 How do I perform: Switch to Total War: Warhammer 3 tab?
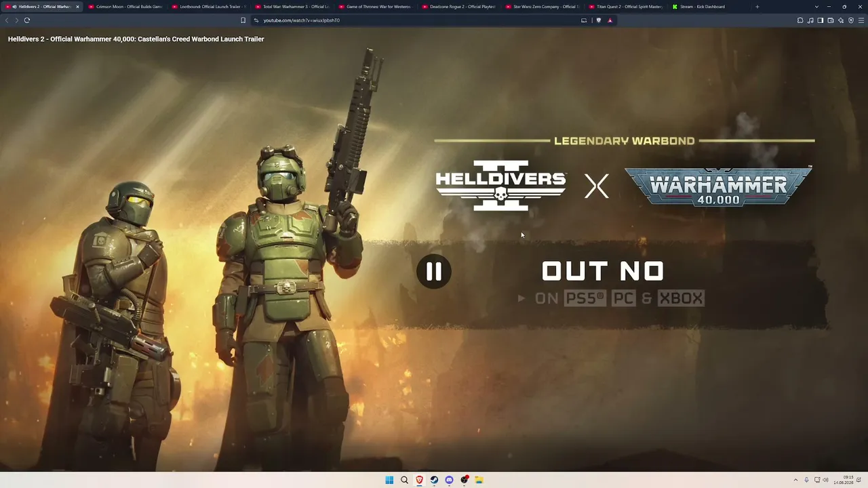click(292, 7)
